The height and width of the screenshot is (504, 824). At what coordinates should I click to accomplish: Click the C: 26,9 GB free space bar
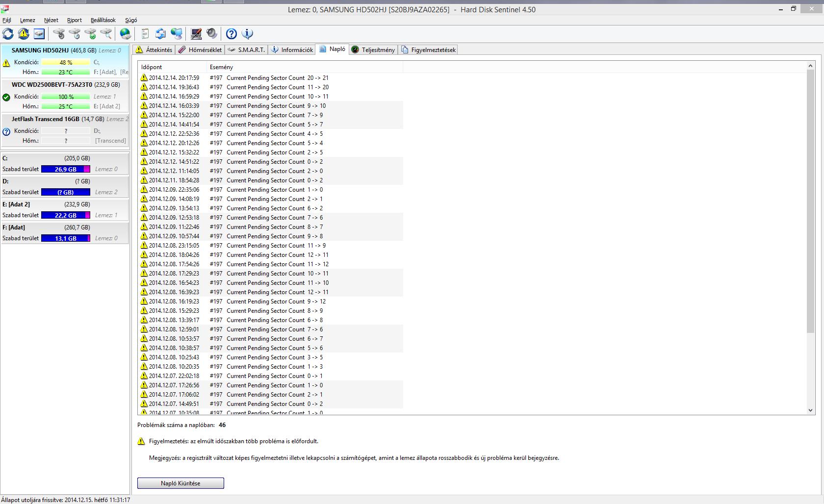66,169
